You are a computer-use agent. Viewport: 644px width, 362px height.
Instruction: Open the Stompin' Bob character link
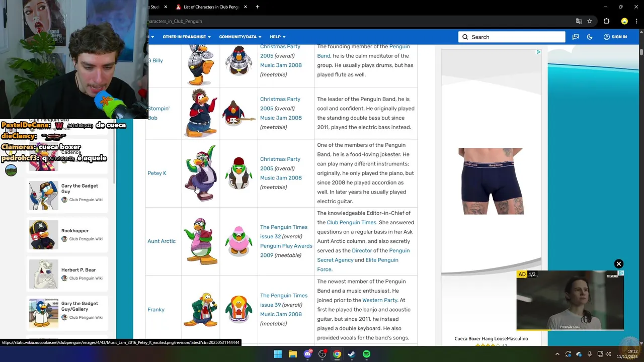[158, 113]
